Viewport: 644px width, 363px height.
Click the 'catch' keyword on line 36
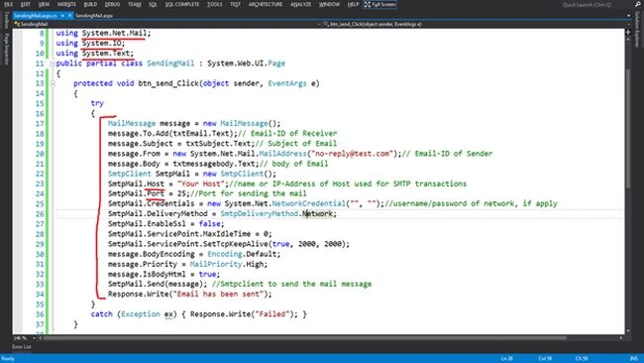click(101, 314)
